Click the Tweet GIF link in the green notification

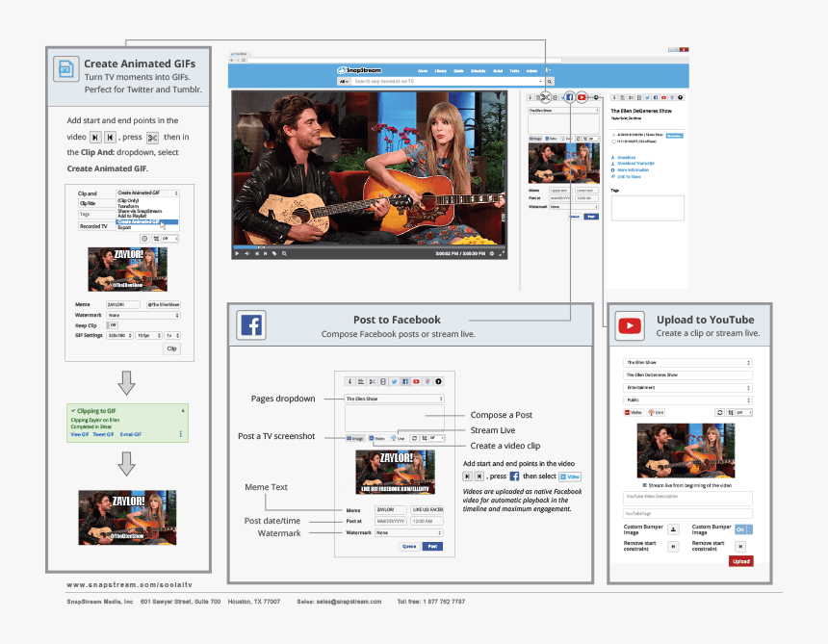(104, 434)
